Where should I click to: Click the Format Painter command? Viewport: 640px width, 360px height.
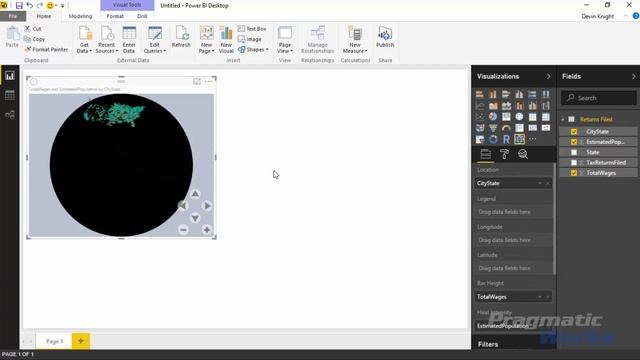(46, 49)
